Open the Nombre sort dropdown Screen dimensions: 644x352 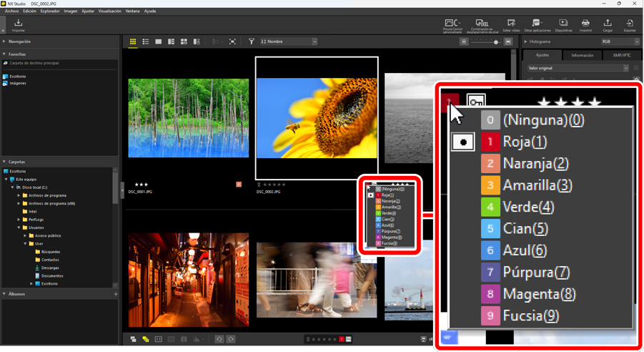coord(289,42)
